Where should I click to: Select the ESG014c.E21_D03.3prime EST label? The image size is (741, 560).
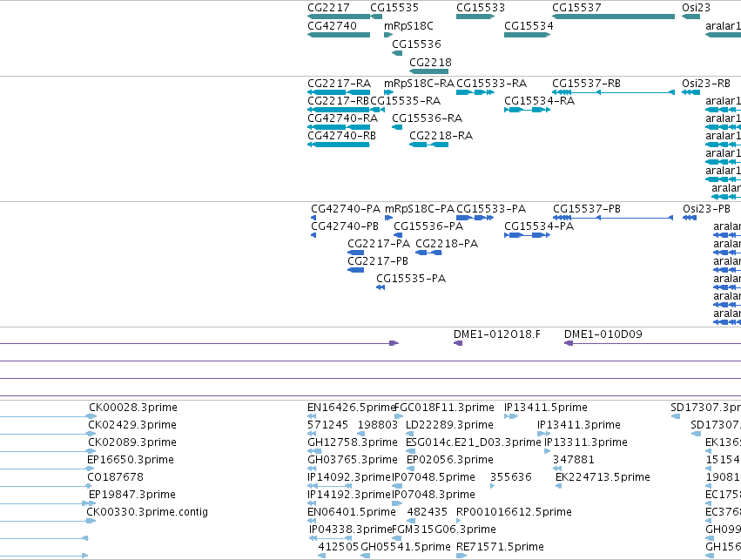coord(474,443)
